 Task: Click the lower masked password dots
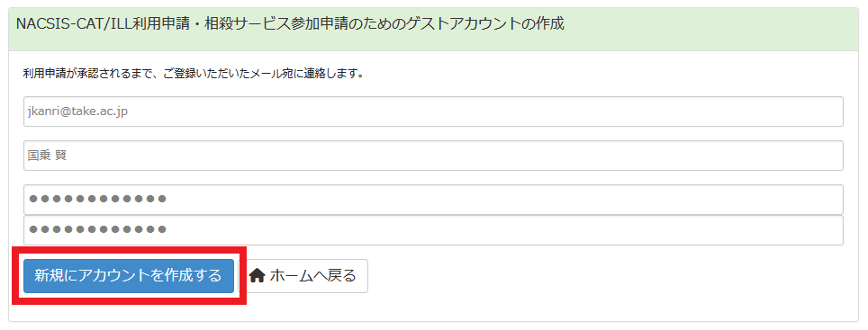[x=97, y=229]
